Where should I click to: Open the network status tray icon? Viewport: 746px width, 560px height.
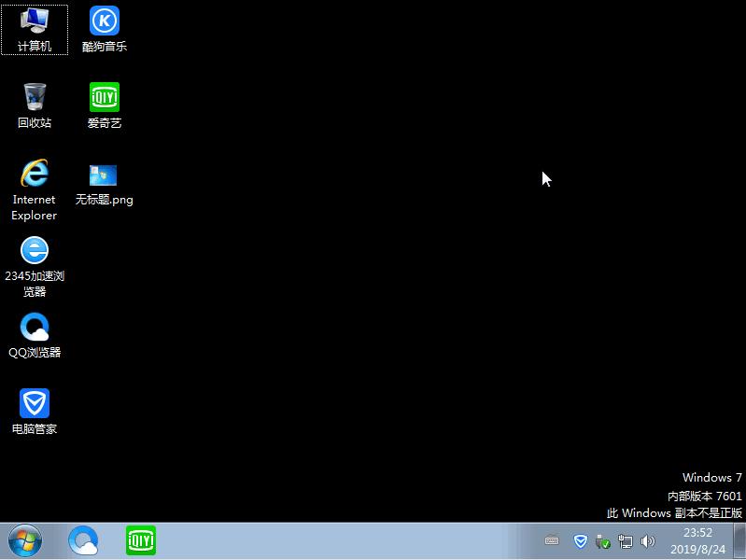[x=626, y=541]
